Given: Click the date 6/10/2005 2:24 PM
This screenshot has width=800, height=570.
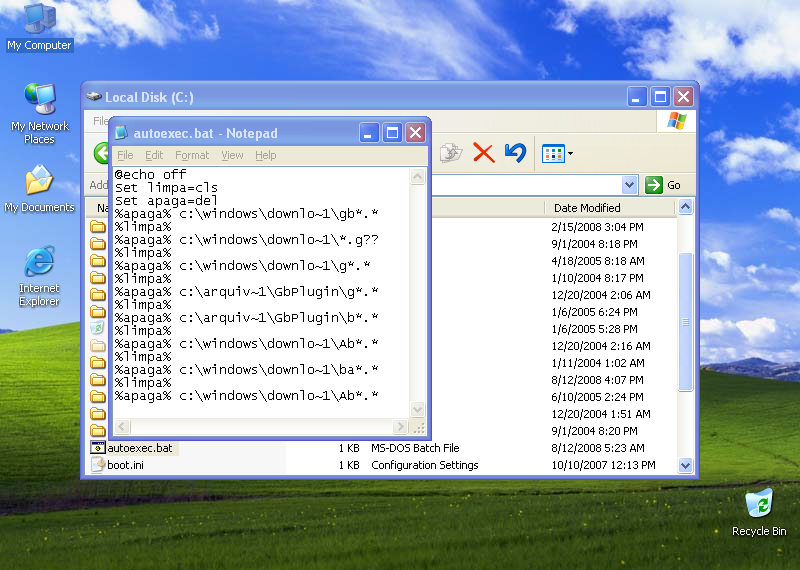Looking at the screenshot, I should [597, 396].
